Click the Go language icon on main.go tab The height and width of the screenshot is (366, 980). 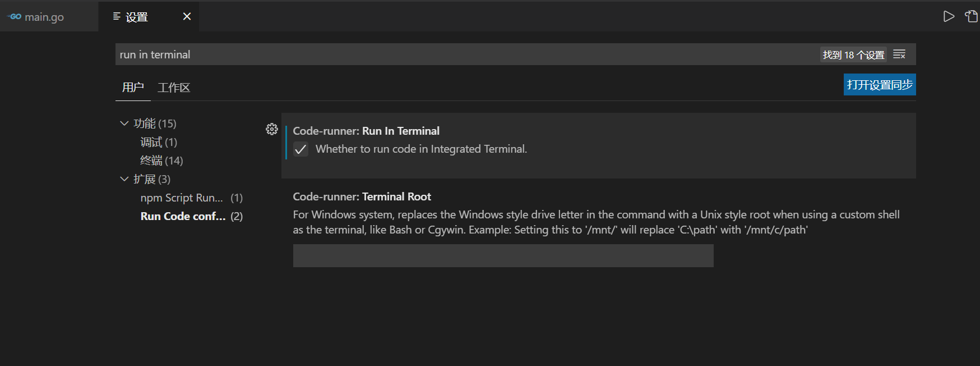coord(13,16)
